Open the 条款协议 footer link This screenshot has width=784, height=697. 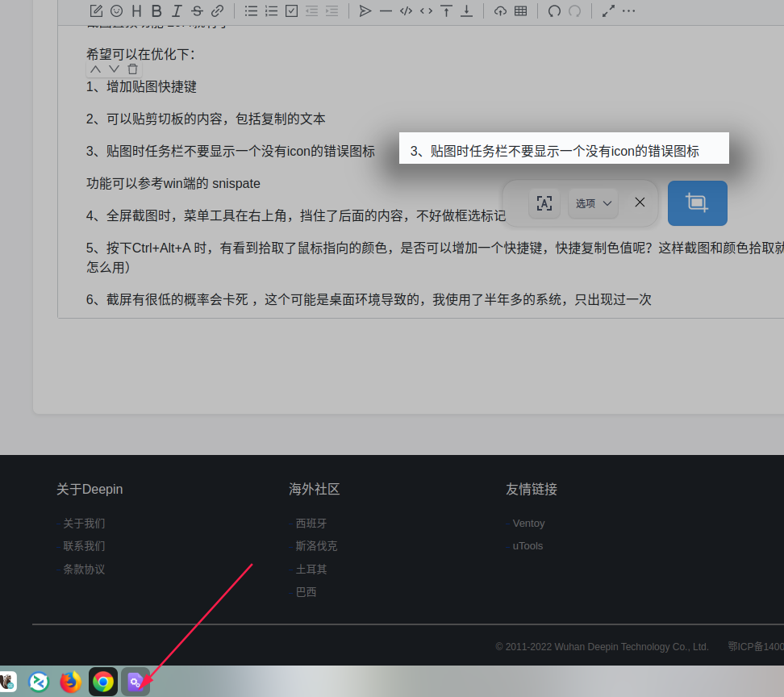click(84, 569)
